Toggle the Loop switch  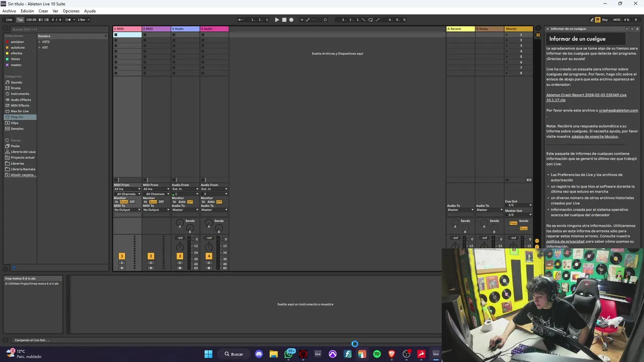[370, 20]
